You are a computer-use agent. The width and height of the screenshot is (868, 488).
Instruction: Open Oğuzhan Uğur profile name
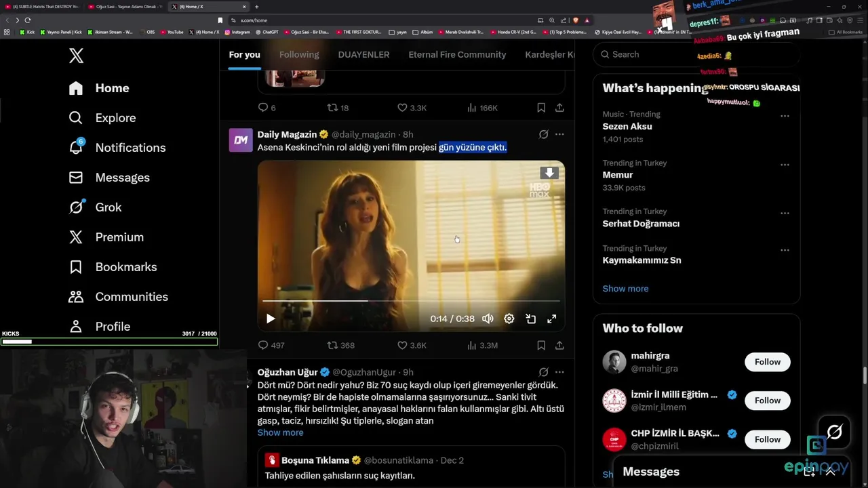tap(288, 372)
